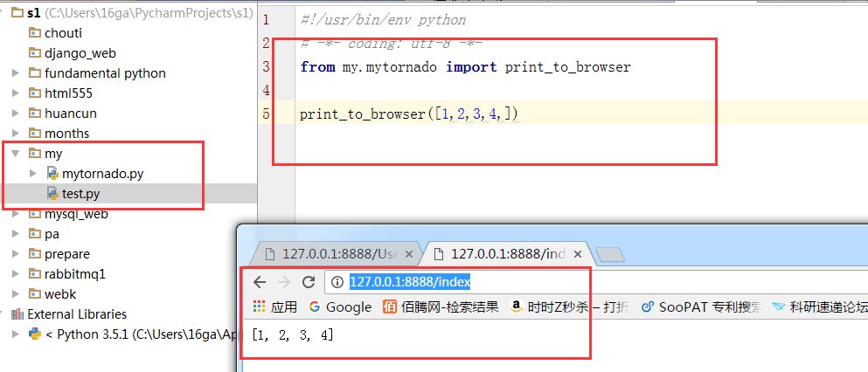Collapse the my folder arrow
The image size is (868, 372).
[x=16, y=153]
